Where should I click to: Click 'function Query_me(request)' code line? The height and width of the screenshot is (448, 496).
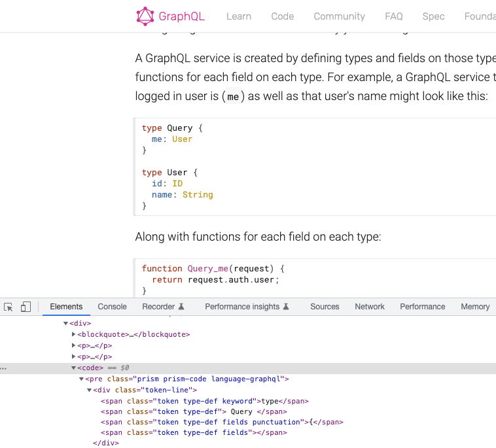213,268
